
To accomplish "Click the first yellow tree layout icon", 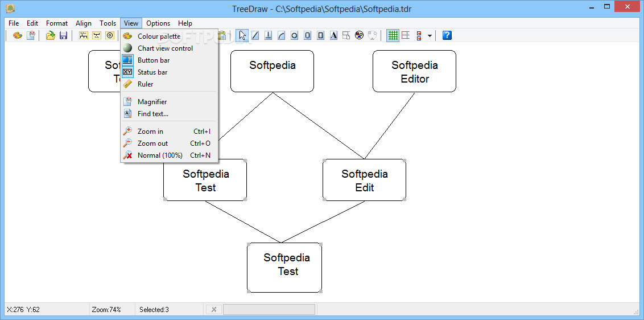I will click(84, 35).
